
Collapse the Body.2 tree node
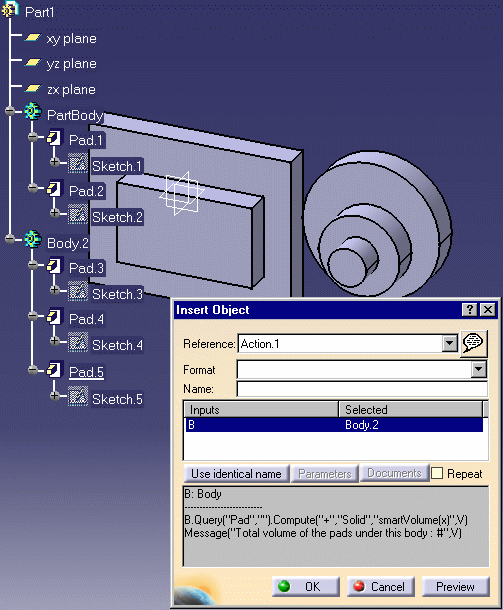pos(10,239)
